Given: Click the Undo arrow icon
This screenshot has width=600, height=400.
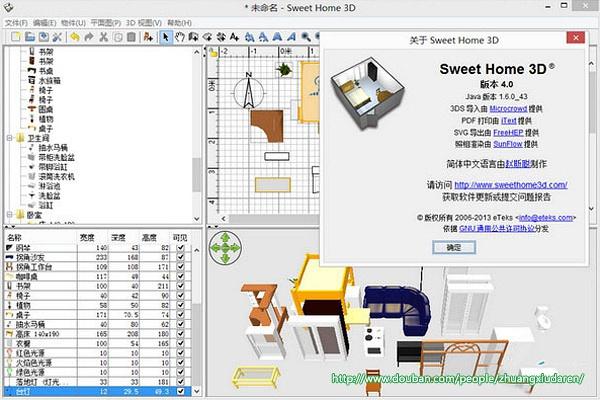Looking at the screenshot, I should point(75,37).
